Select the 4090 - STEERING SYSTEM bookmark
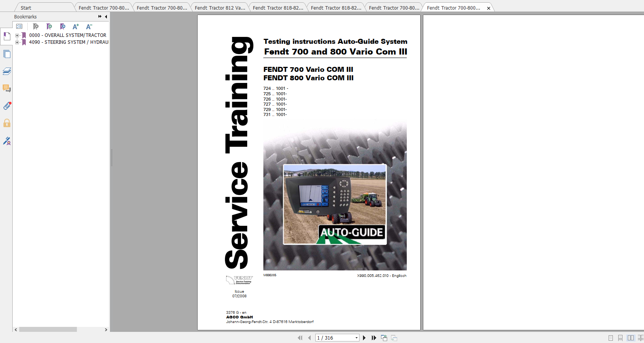644x343 pixels. click(68, 42)
